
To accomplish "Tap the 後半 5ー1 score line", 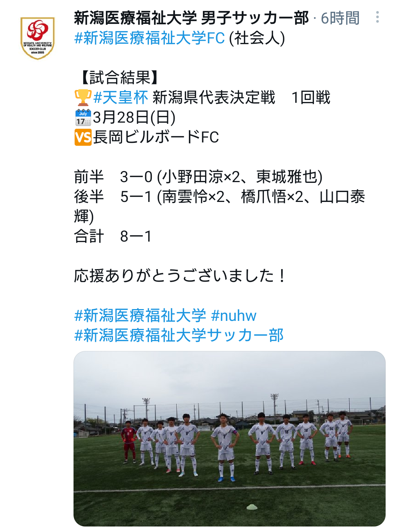I will (x=219, y=207).
